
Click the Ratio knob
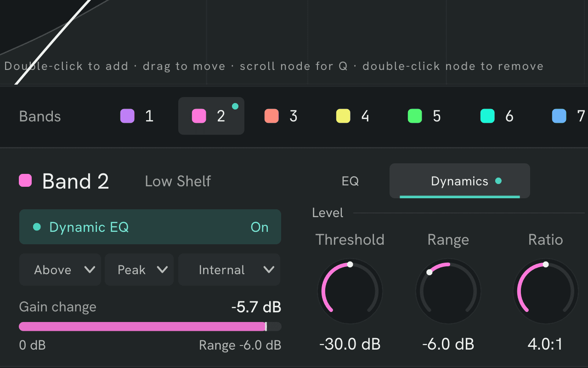[x=546, y=291]
